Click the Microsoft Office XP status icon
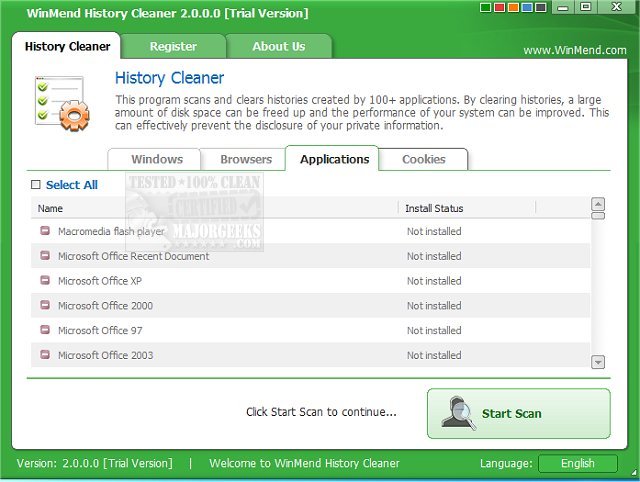Screen dimensions: 640x482 tap(45, 280)
